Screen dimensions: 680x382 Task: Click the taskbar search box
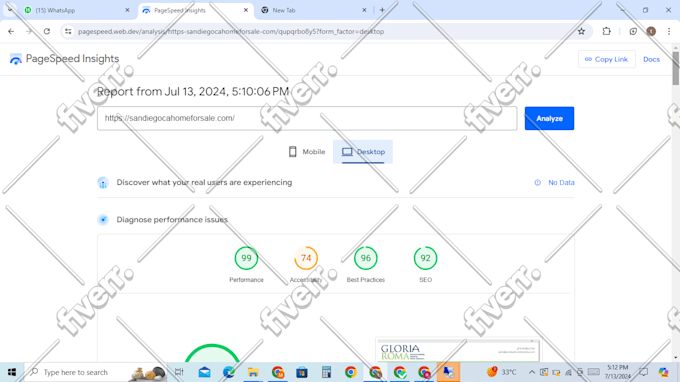pos(96,372)
